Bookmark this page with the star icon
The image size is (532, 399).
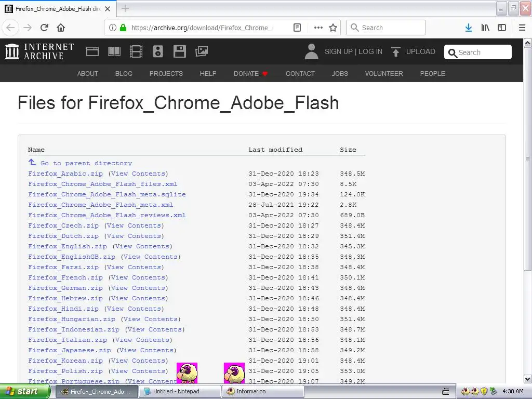coord(333,28)
